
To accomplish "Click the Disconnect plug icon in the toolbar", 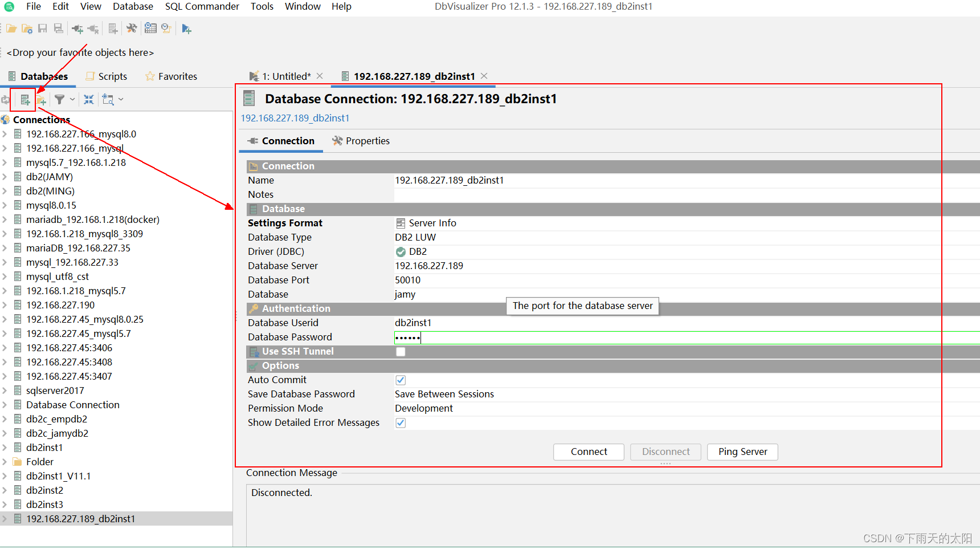I will pos(93,29).
